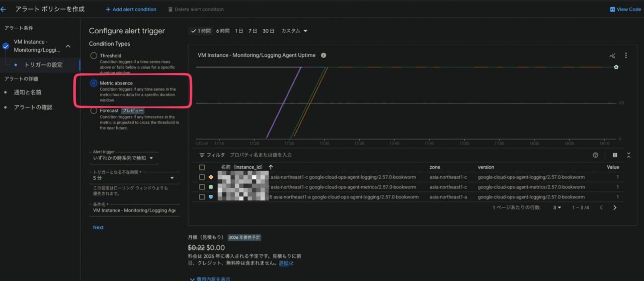Image resolution: width=644 pixels, height=281 pixels.
Task: Click the back arrow beside アラート ポリシーを作成
Action: click(x=4, y=9)
